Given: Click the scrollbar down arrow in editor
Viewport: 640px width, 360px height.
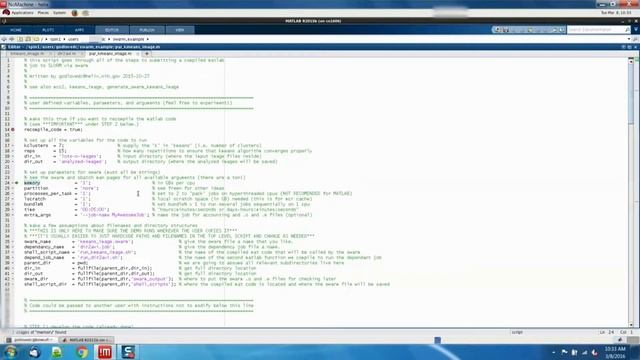Looking at the screenshot, I should tap(631, 325).
